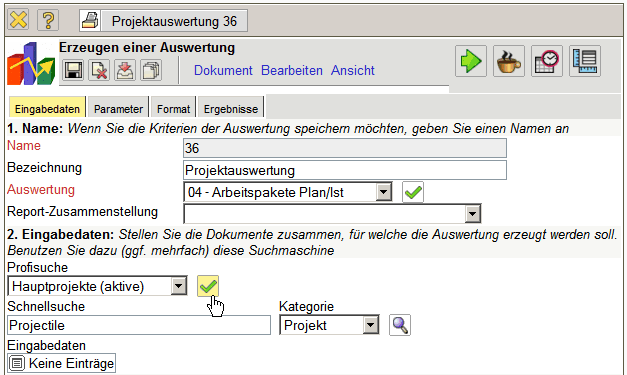Open help via the question mark icon
The image size is (627, 375).
coord(48,20)
